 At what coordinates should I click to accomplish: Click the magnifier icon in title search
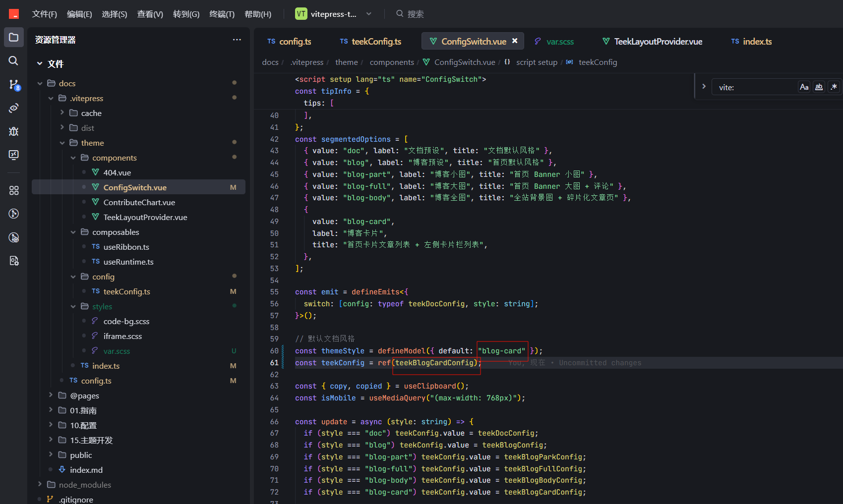click(x=400, y=14)
